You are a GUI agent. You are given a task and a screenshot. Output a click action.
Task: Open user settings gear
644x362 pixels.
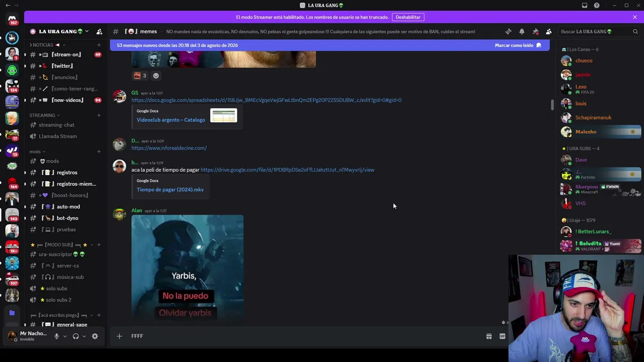[x=95, y=336]
